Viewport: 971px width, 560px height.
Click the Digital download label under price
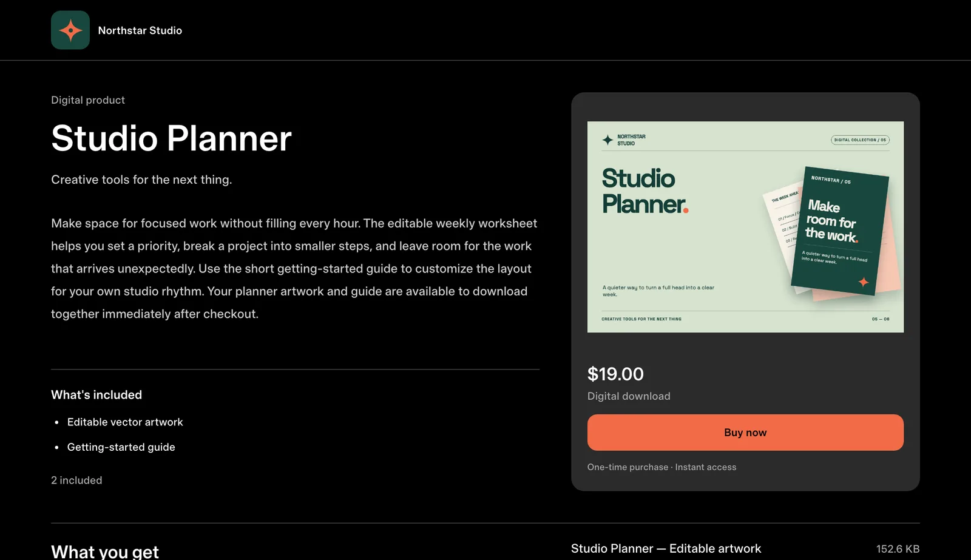coord(629,396)
